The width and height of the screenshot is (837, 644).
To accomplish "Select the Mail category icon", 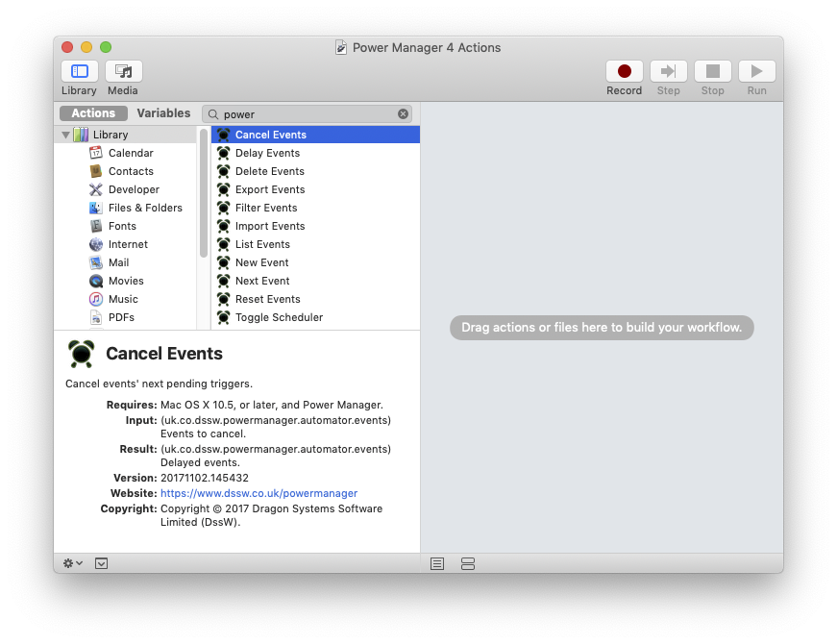I will point(96,262).
